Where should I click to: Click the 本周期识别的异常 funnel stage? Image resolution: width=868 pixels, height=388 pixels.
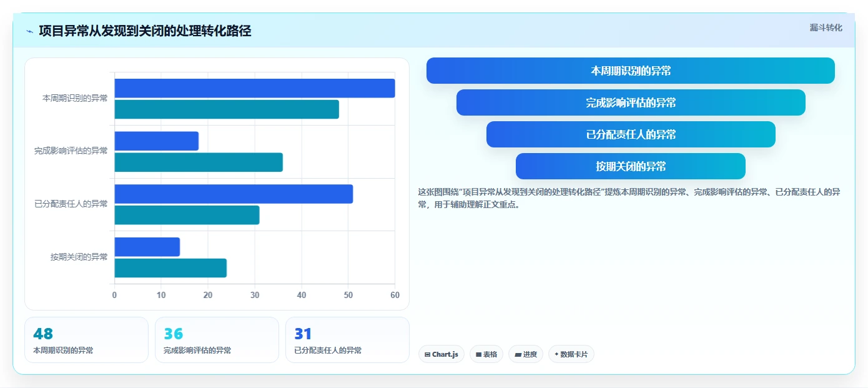click(631, 71)
